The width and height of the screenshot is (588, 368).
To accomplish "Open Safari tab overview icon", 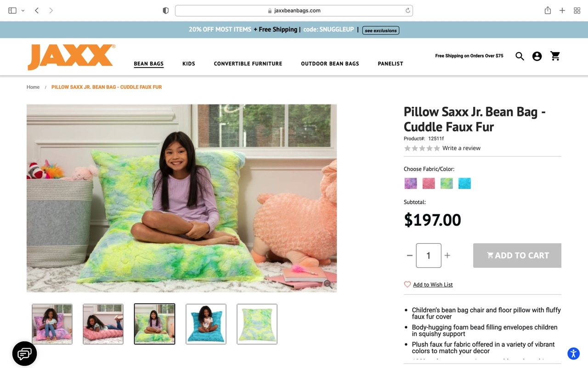I will [577, 11].
